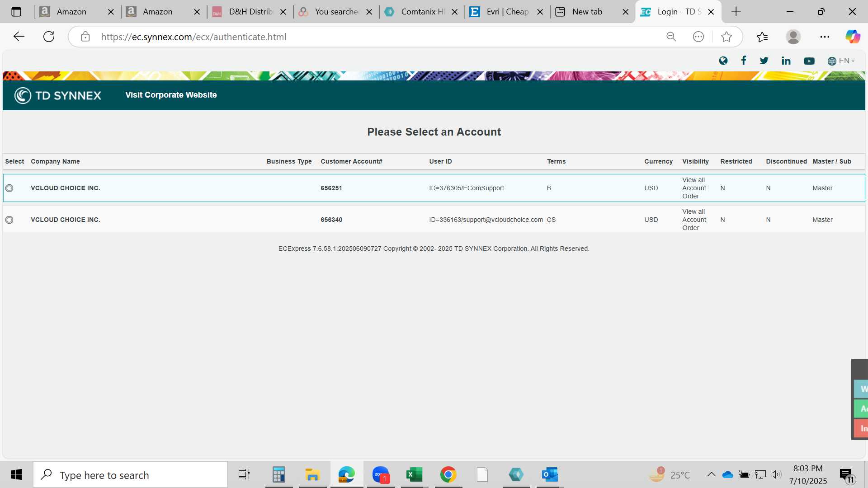Open a new browser tab

[736, 12]
